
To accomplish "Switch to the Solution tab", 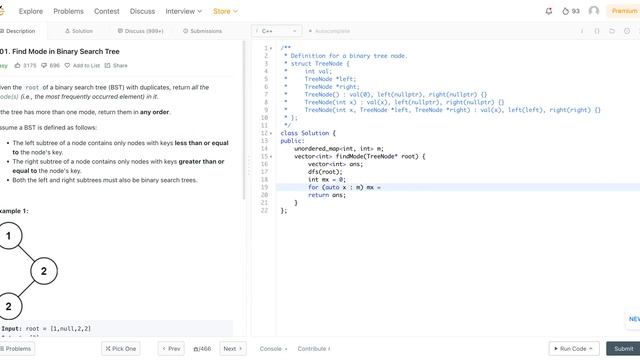I will (79, 31).
